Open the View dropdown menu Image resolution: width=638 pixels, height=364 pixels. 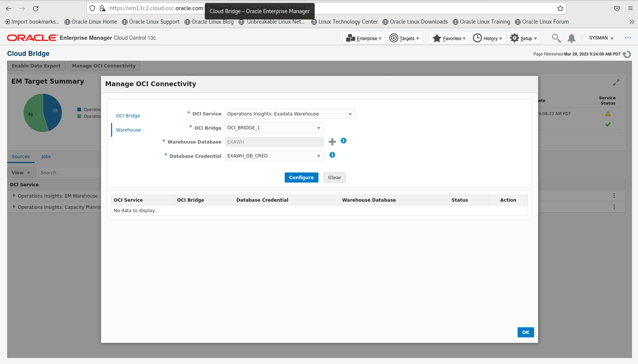coord(21,172)
